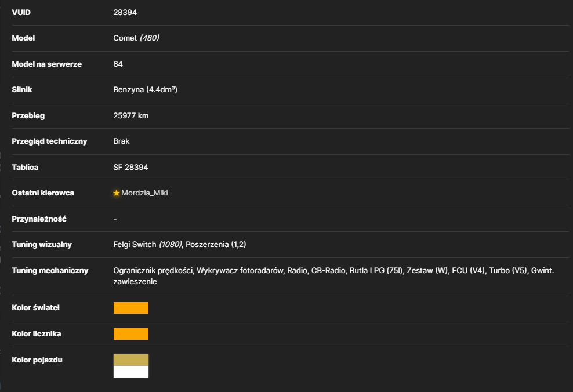
Task: Click the Model na serwerze label
Action: 47,64
